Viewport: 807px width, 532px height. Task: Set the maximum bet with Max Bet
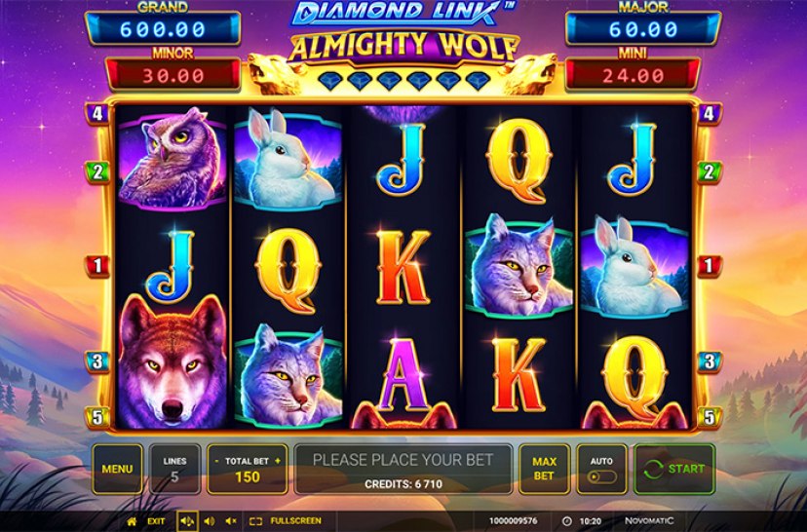pos(544,469)
